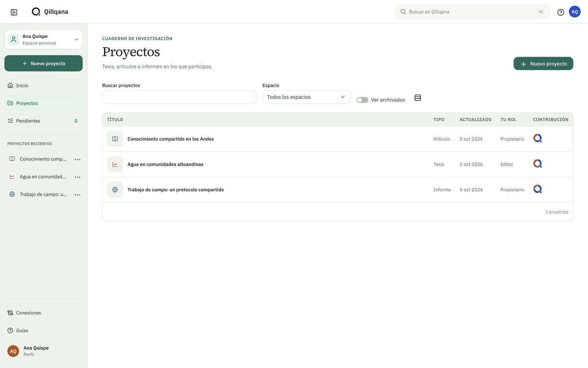Viewport: 588px width, 368px height.
Task: Open the contribution ring for Agua en comunidades altoandinas
Action: [537, 164]
